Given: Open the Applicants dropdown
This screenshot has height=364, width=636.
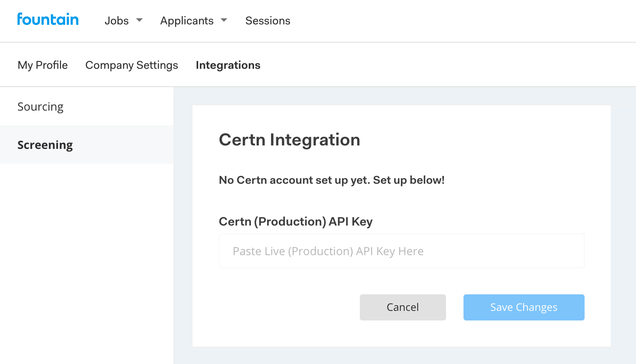Looking at the screenshot, I should pos(187,20).
